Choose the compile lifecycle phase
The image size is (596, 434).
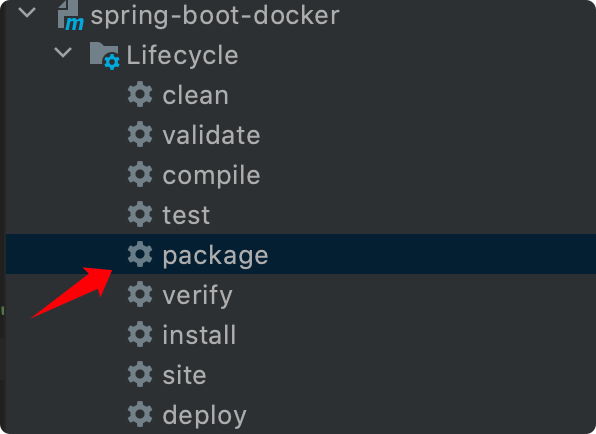pyautogui.click(x=211, y=176)
